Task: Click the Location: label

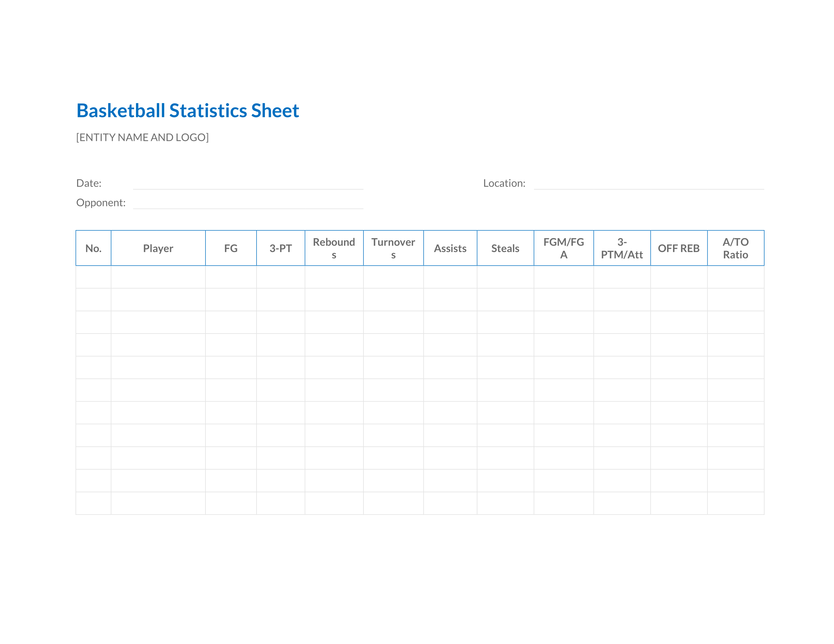Action: pos(504,183)
